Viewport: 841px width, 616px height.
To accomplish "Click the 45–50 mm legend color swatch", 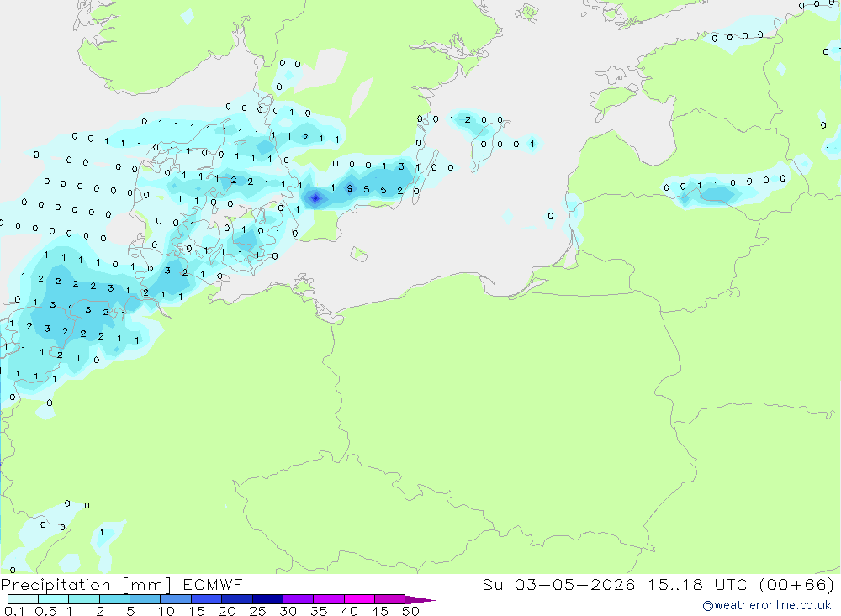I will click(x=390, y=599).
